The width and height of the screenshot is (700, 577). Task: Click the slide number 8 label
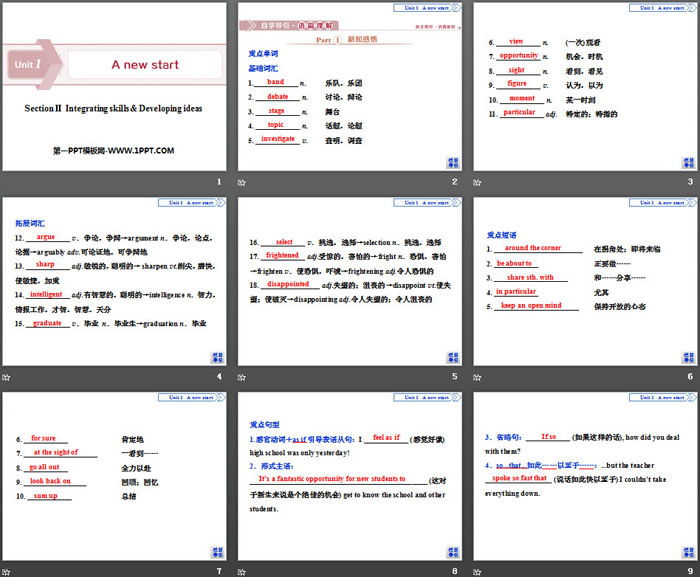454,571
